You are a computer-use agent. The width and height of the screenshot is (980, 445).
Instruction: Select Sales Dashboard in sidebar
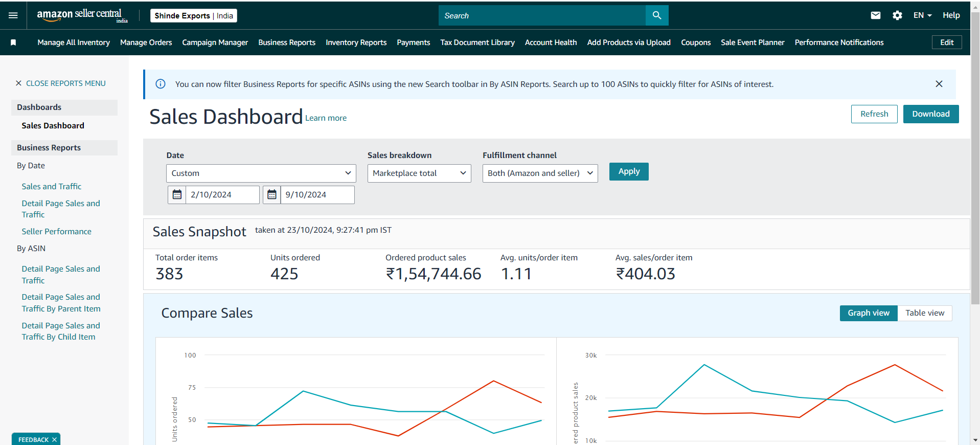(x=53, y=126)
